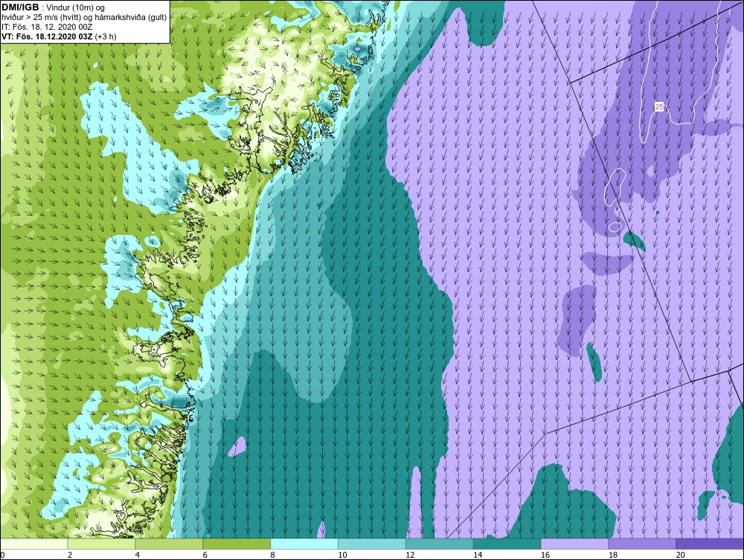Viewport: 744px width, 560px height.
Task: Click the legend scale value "20"
Action: point(681,555)
